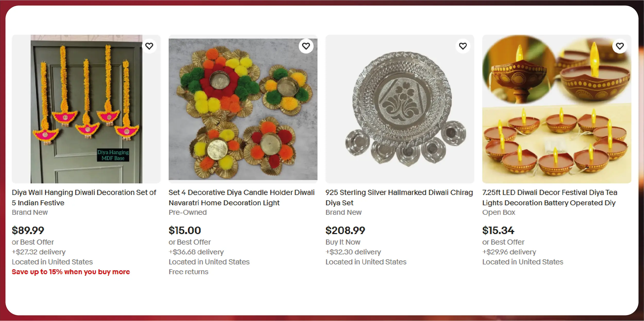Select the $208.99 price
Image resolution: width=644 pixels, height=321 pixels.
pyautogui.click(x=345, y=230)
